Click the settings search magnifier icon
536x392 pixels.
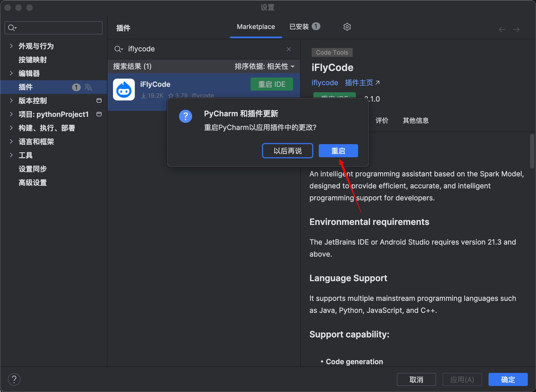click(12, 28)
